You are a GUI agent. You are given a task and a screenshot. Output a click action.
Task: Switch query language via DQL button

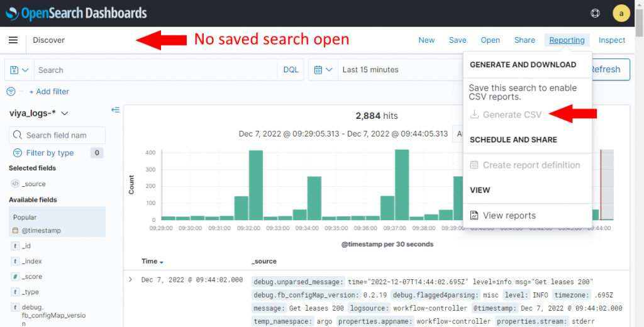tap(291, 70)
